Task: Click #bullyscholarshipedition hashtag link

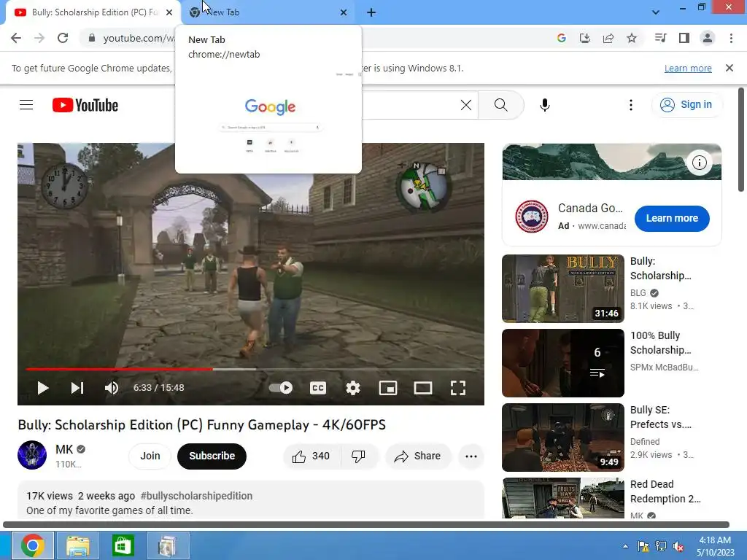Action: point(196,496)
